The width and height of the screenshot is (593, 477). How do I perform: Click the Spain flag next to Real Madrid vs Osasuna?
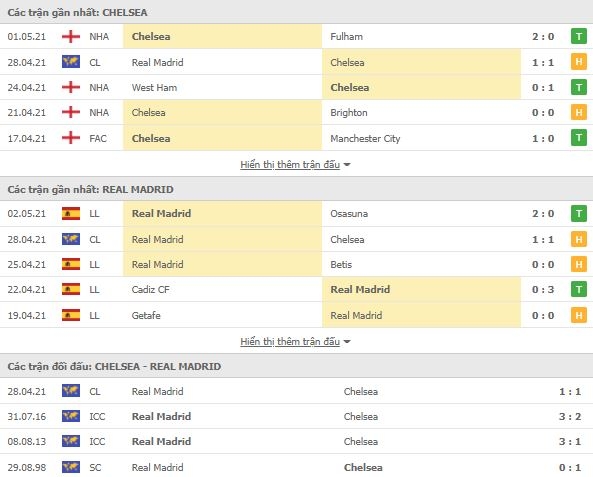[71, 213]
